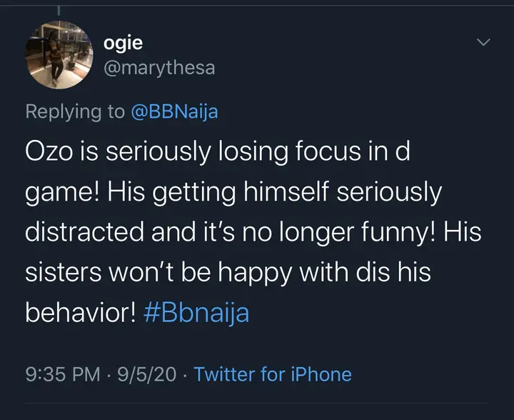The height and width of the screenshot is (420, 514).
Task: Click the thread connector line above the avatar
Action: pos(59,9)
